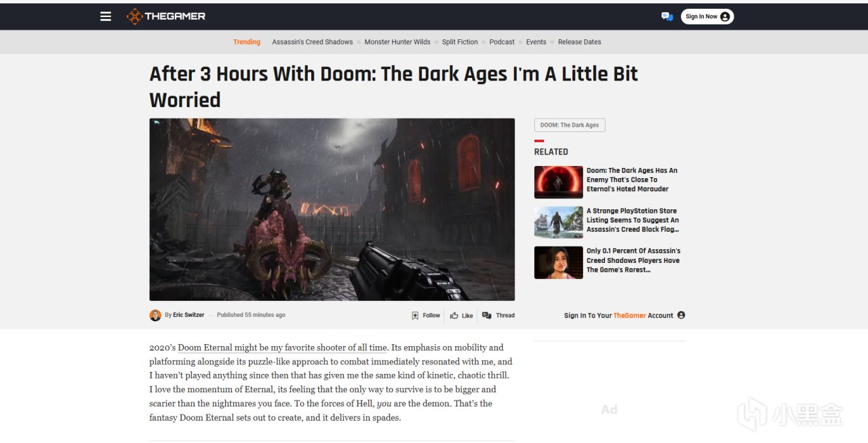Click the profile avatar icon in Sign In button
This screenshot has width=868, height=443.
click(x=725, y=16)
